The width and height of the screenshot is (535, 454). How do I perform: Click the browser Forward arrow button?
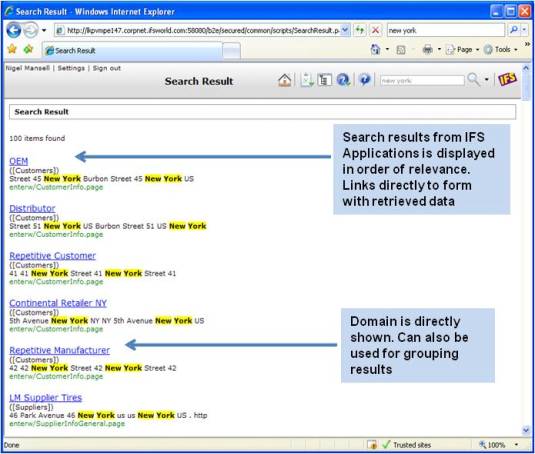click(31, 30)
